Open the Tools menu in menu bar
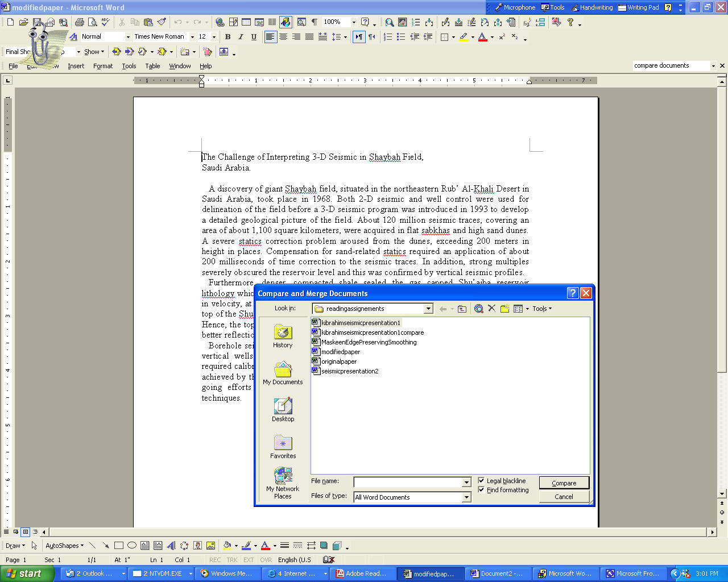Screen dimensions: 728x582 [129, 66]
